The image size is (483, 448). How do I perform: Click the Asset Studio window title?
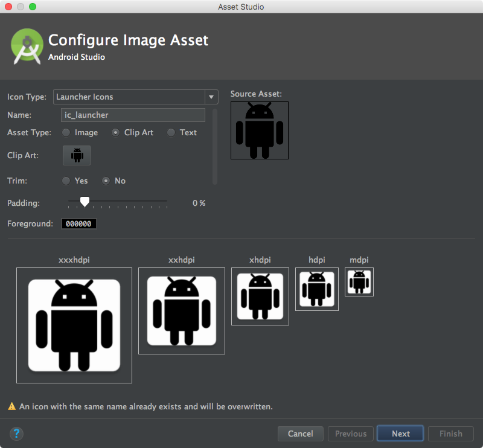click(241, 7)
